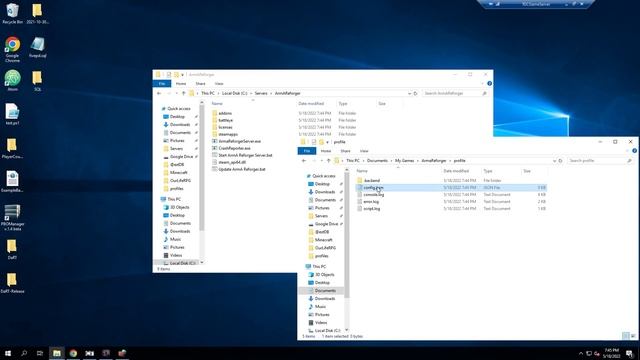Show hidden system tray icons

[x=581, y=353]
